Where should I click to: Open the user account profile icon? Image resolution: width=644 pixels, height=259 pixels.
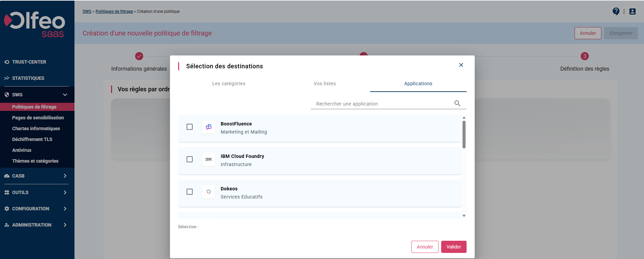632,11
